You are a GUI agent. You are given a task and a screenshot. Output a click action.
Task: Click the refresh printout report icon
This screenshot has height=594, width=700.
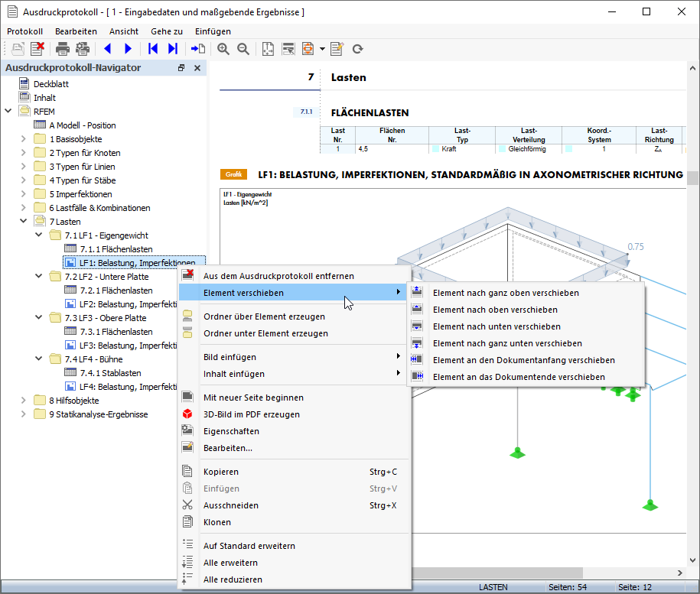(357, 49)
